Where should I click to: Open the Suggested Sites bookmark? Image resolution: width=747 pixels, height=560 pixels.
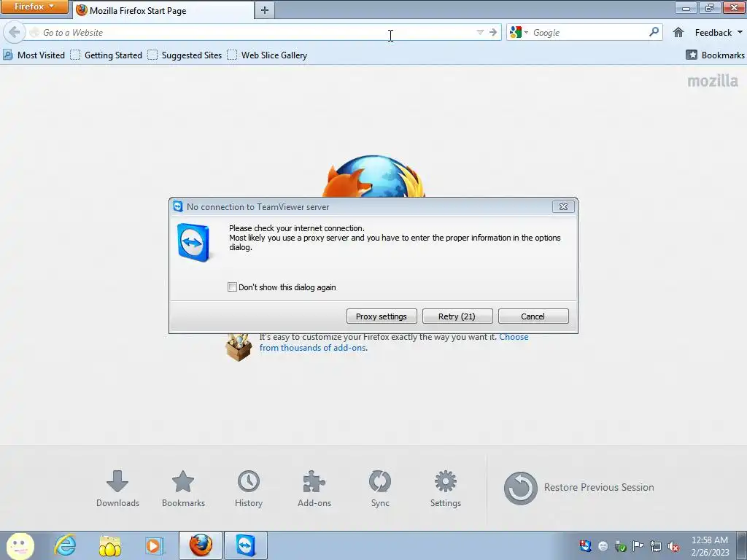coord(185,55)
